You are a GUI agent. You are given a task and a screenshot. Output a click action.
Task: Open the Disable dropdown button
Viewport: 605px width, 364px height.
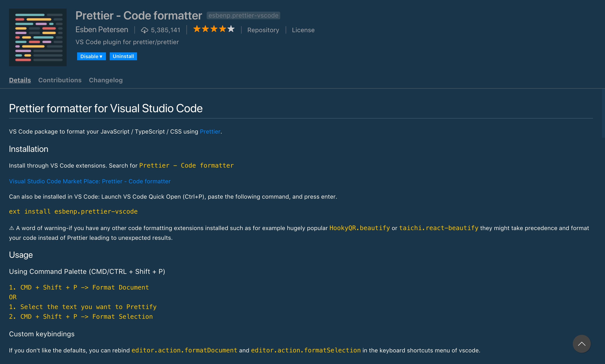click(91, 56)
